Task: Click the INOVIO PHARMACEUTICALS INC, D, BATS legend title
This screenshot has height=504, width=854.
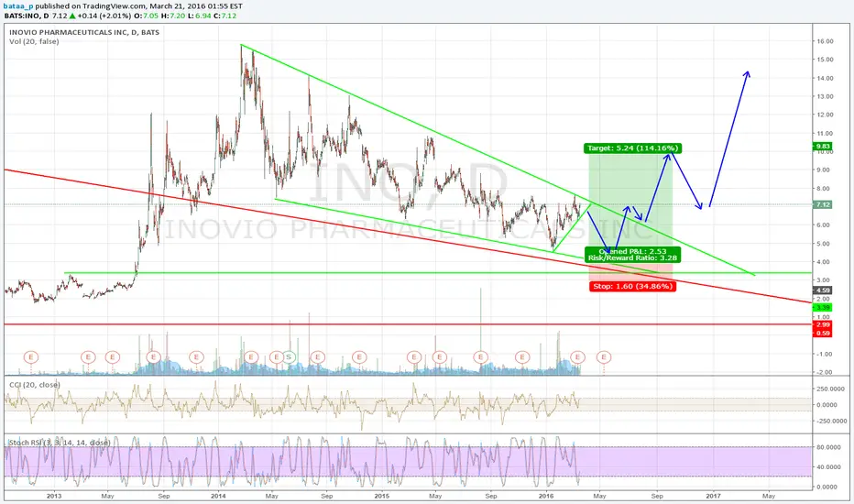Action: pyautogui.click(x=84, y=33)
